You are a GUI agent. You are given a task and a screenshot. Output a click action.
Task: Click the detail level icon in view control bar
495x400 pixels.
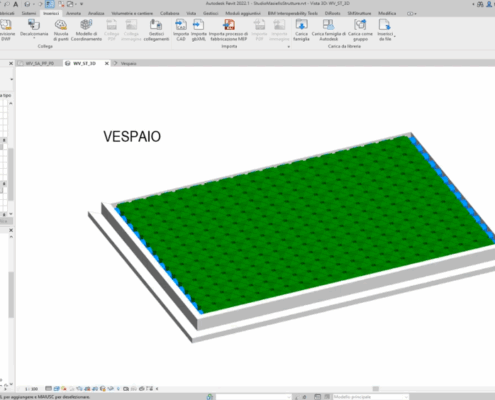48,389
